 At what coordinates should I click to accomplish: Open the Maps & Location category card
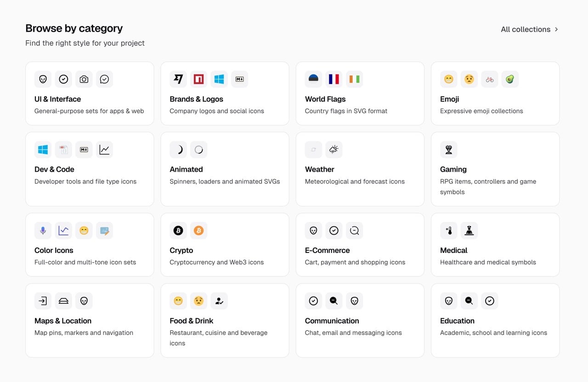90,320
